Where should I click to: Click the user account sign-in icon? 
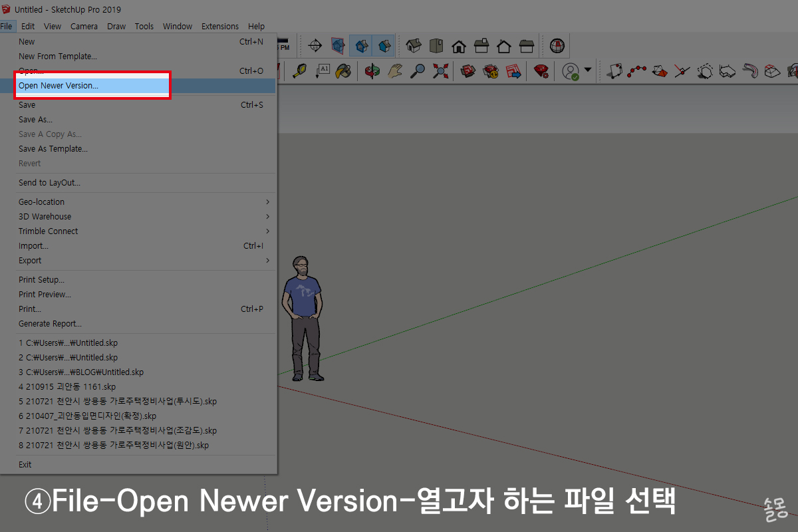click(571, 70)
